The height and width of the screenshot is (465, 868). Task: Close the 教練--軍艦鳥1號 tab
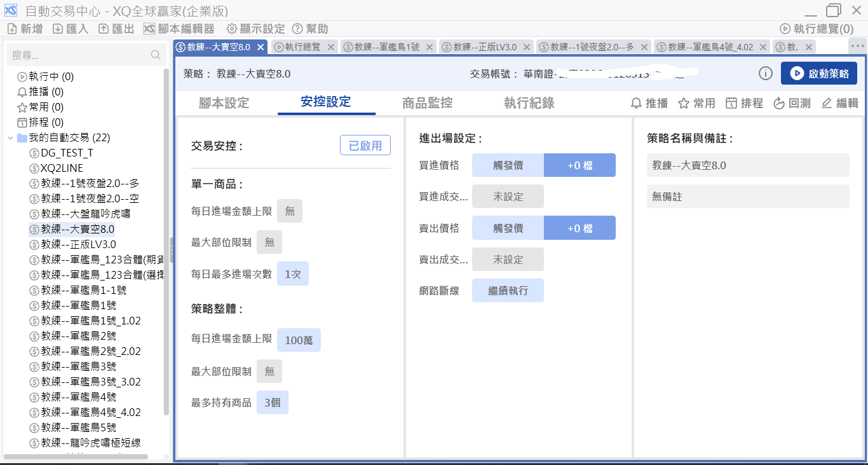pyautogui.click(x=430, y=47)
